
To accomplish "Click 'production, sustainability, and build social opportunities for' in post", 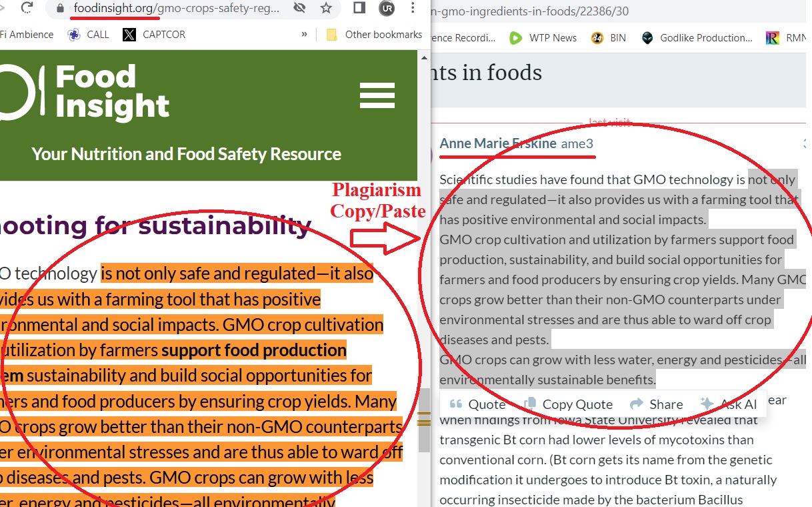I will (611, 260).
